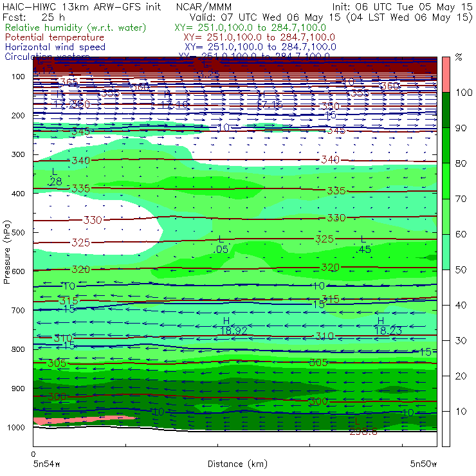Click the 'H 18.92' wind maximum label
This screenshot has height=476, width=476.
[233, 325]
